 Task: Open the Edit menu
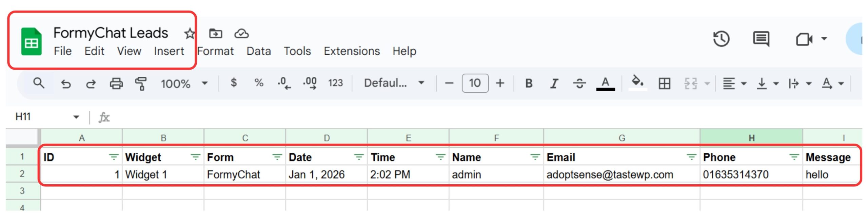[94, 51]
